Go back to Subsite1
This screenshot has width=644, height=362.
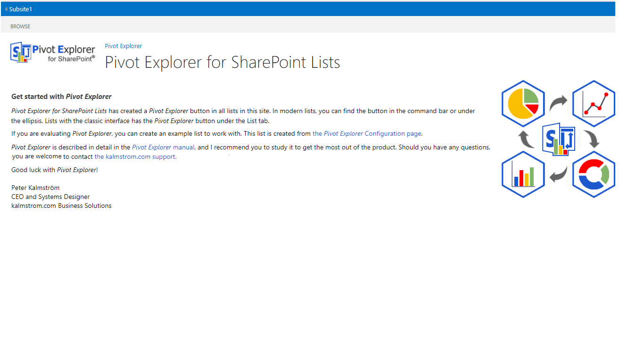[21, 9]
